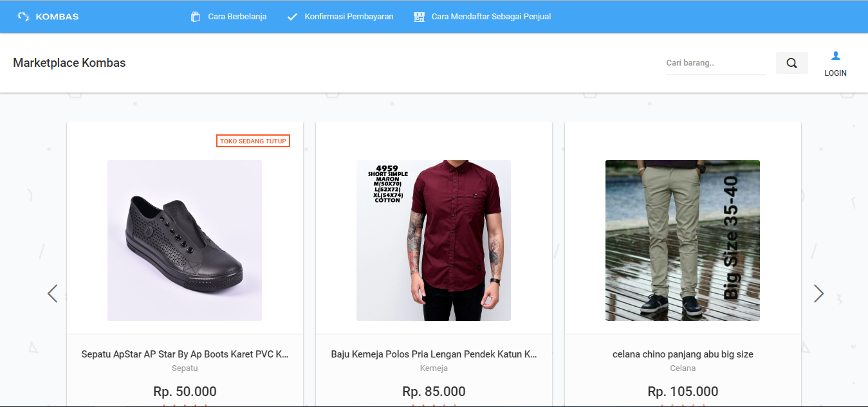Click the checkmark icon beside Konfirmasi Pembayaran
This screenshot has width=868, height=407.
292,17
